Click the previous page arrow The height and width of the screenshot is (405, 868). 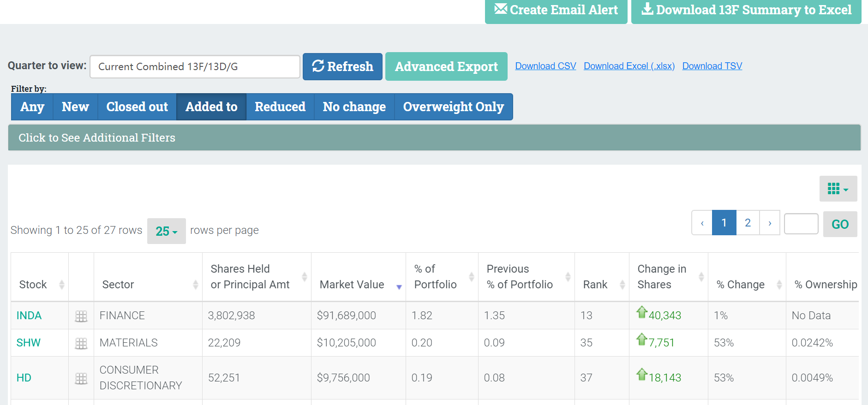tap(702, 223)
